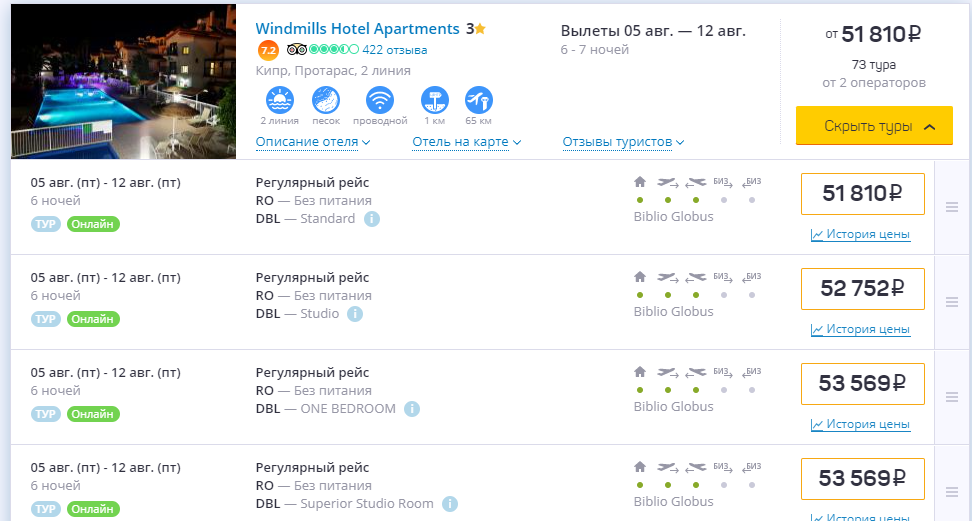Click the ТУР badge on the Studio tour row
This screenshot has height=521, width=972.
pyautogui.click(x=46, y=319)
